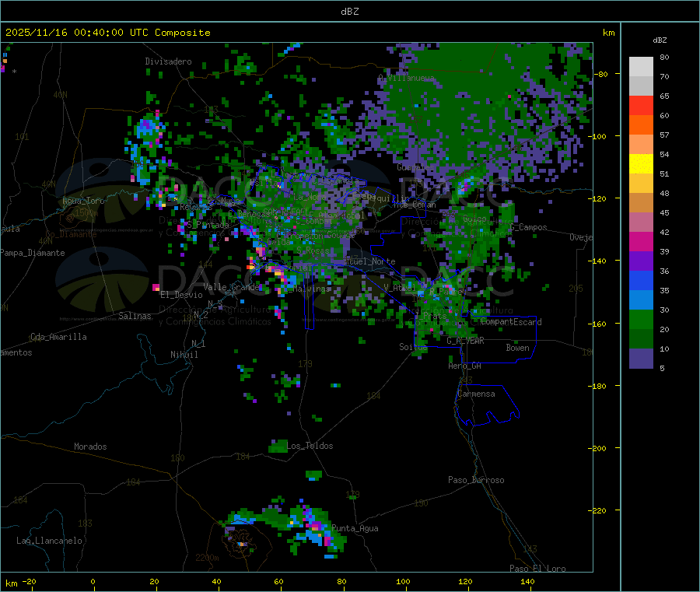Select the Los_Toldos label
Viewport: 700px width, 592px height.
pos(310,446)
